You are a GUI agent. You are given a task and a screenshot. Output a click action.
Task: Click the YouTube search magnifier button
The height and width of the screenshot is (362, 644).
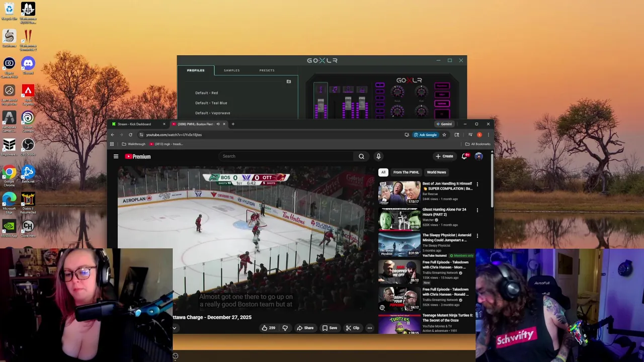pyautogui.click(x=361, y=156)
